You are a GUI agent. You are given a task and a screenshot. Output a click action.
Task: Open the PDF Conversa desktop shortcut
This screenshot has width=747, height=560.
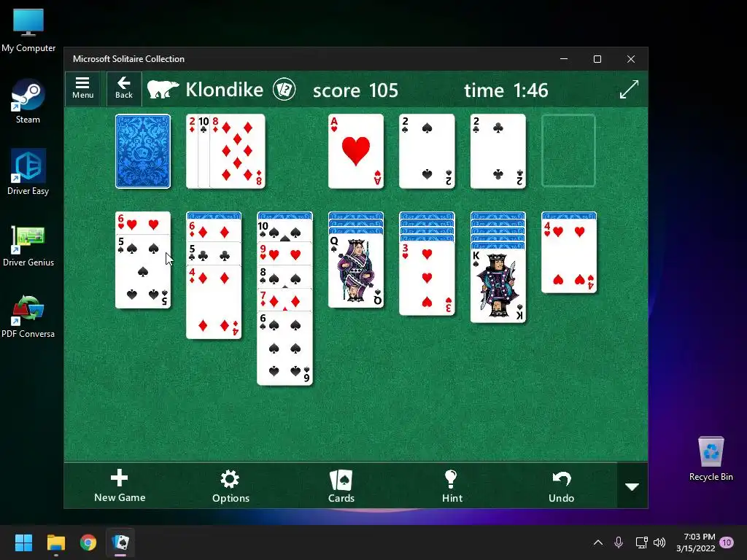coord(28,316)
